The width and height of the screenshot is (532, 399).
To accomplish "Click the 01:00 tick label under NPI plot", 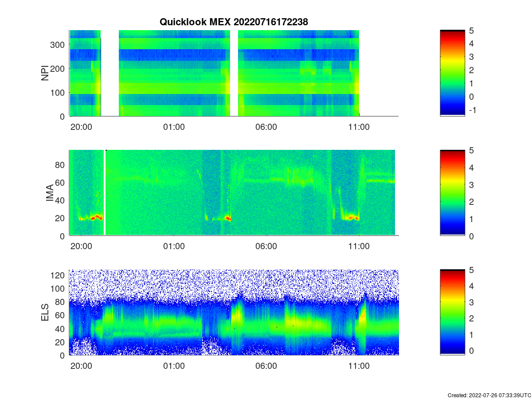I will (x=174, y=127).
